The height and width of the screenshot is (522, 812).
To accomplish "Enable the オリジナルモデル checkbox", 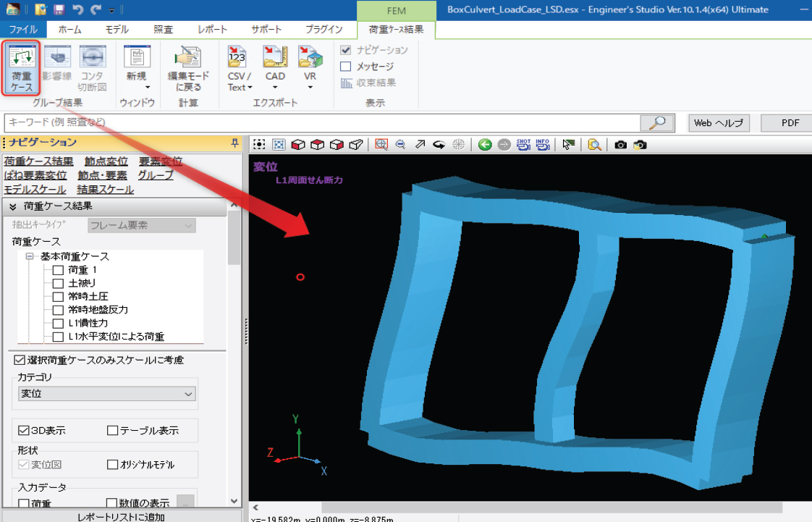I will (x=112, y=465).
